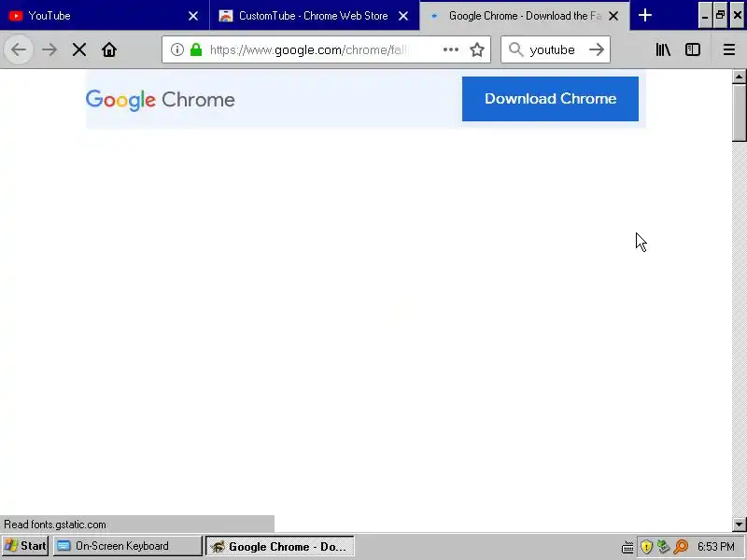Viewport: 747px width, 560px height.
Task: Switch to the YouTube tab
Action: coord(105,16)
